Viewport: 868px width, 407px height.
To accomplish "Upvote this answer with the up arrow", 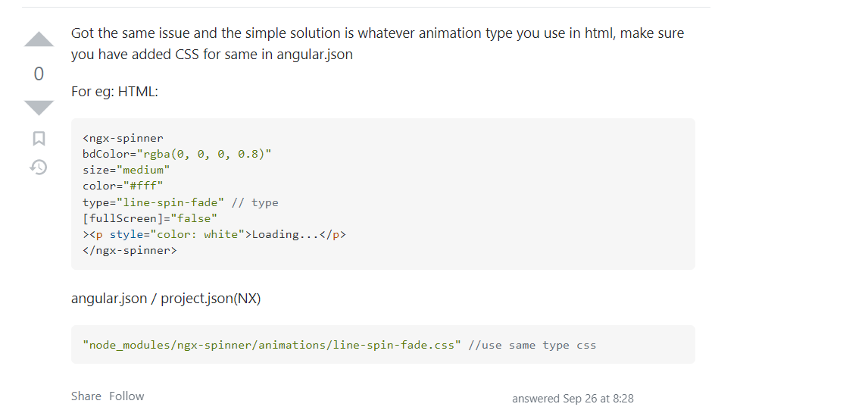I will point(39,39).
